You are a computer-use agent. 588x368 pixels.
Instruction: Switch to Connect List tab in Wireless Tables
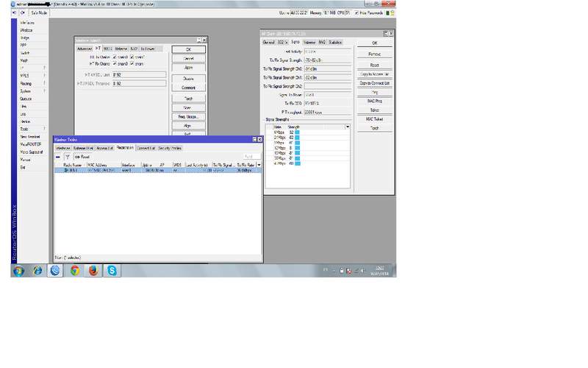click(146, 149)
